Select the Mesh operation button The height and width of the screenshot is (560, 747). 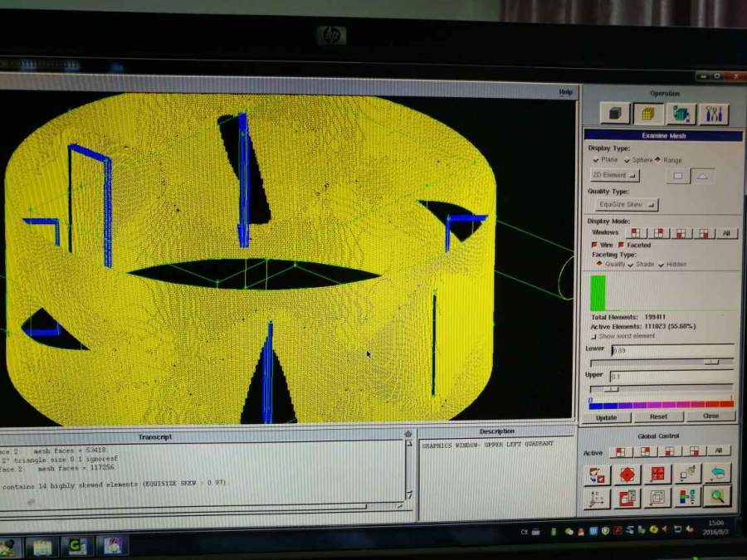click(x=647, y=114)
